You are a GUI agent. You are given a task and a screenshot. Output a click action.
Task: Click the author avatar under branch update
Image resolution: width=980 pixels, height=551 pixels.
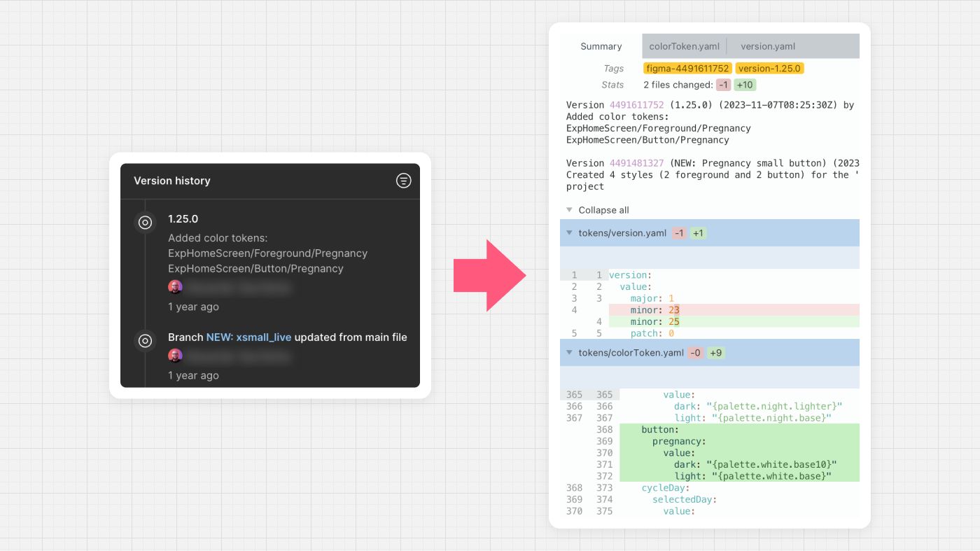(175, 356)
